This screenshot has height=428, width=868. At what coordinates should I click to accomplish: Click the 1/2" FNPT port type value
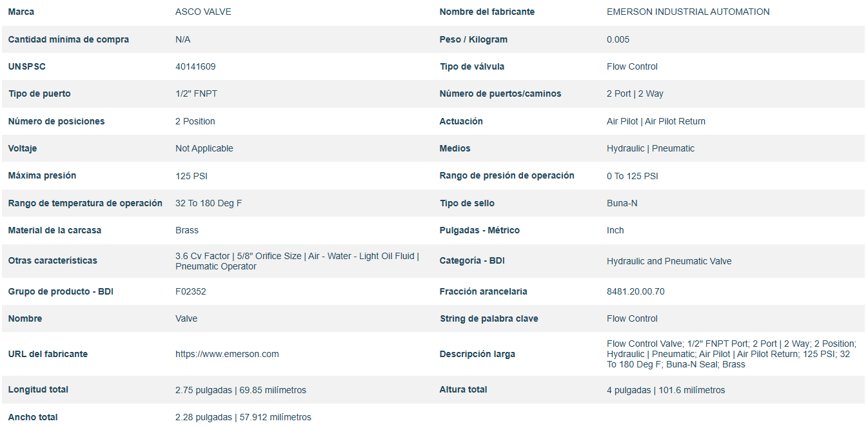click(x=196, y=93)
